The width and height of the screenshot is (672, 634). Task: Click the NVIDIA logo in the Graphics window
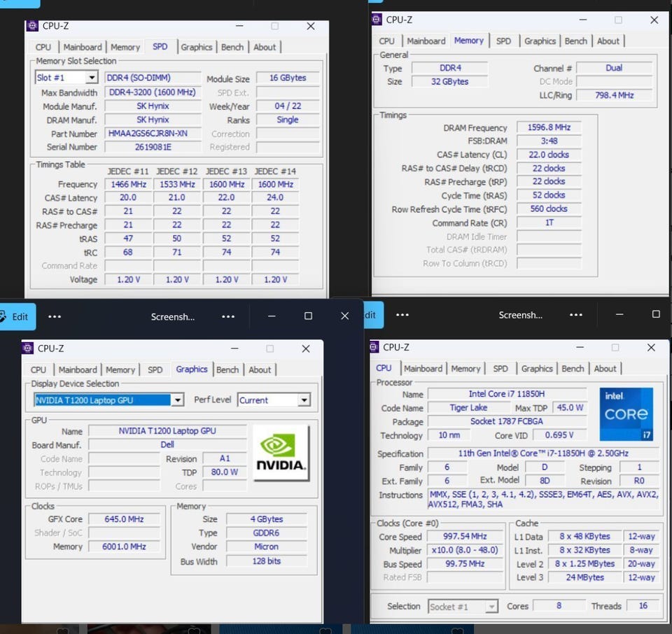(281, 453)
